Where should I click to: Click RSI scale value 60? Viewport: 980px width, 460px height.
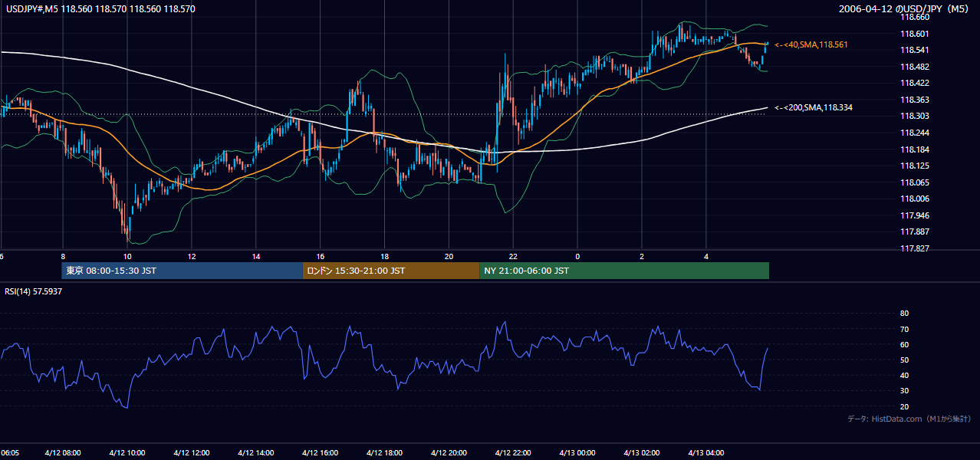click(x=904, y=344)
